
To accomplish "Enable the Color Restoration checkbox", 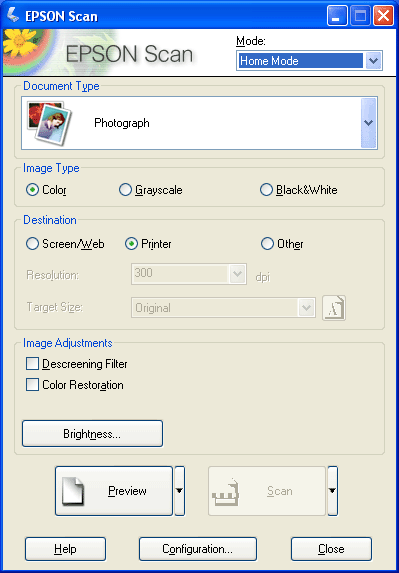I will coord(33,385).
